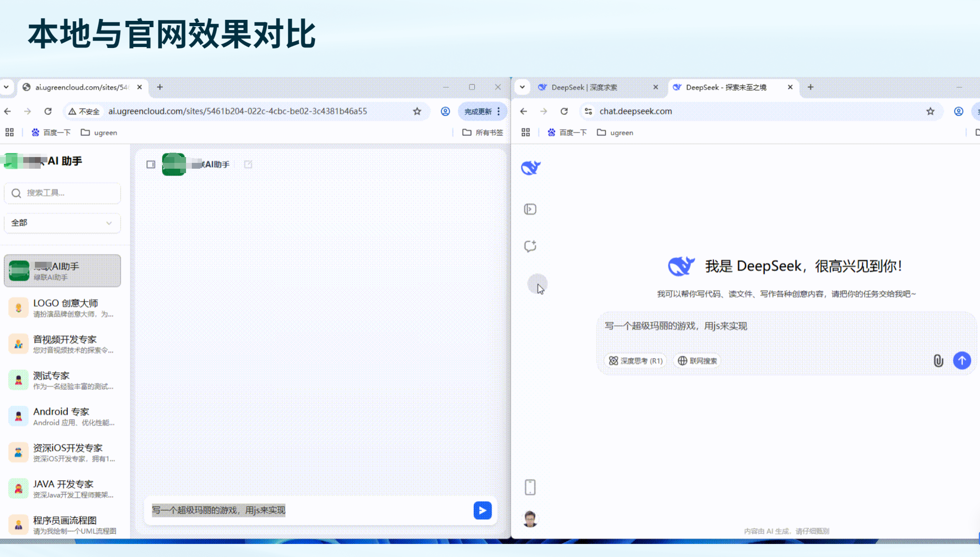Switch to DeepSeek | 深度求索 tab

(584, 87)
